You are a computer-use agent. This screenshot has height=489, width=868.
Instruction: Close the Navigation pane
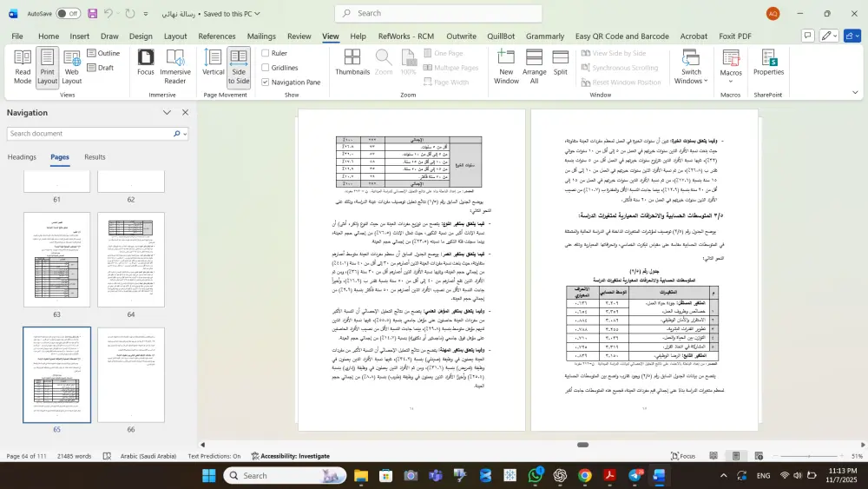point(186,112)
